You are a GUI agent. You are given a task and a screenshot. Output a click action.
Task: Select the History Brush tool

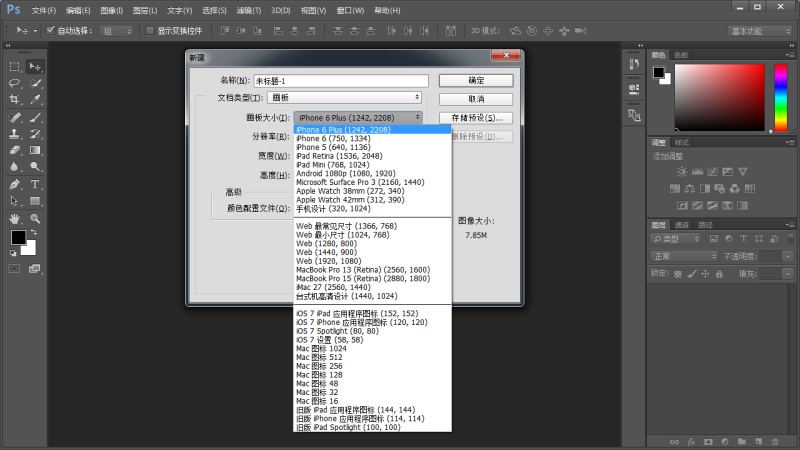[35, 134]
